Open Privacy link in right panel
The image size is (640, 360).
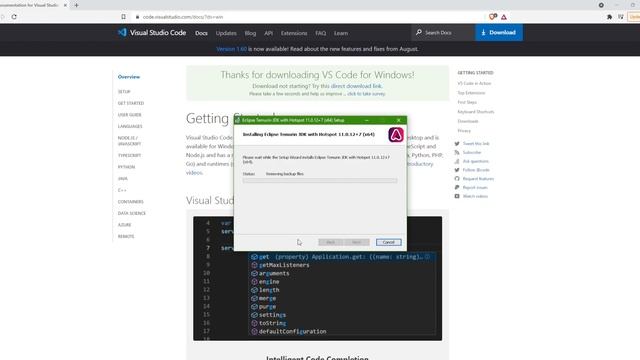tap(464, 131)
